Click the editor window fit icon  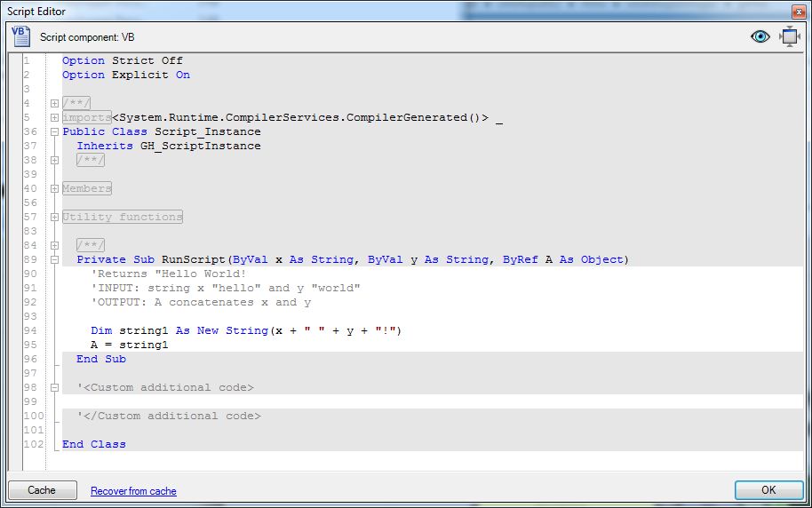(789, 36)
